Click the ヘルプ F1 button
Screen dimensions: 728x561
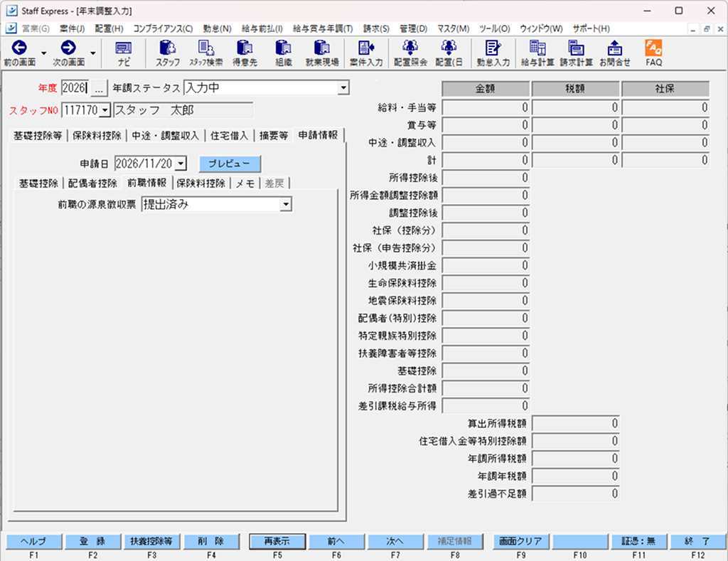click(34, 542)
